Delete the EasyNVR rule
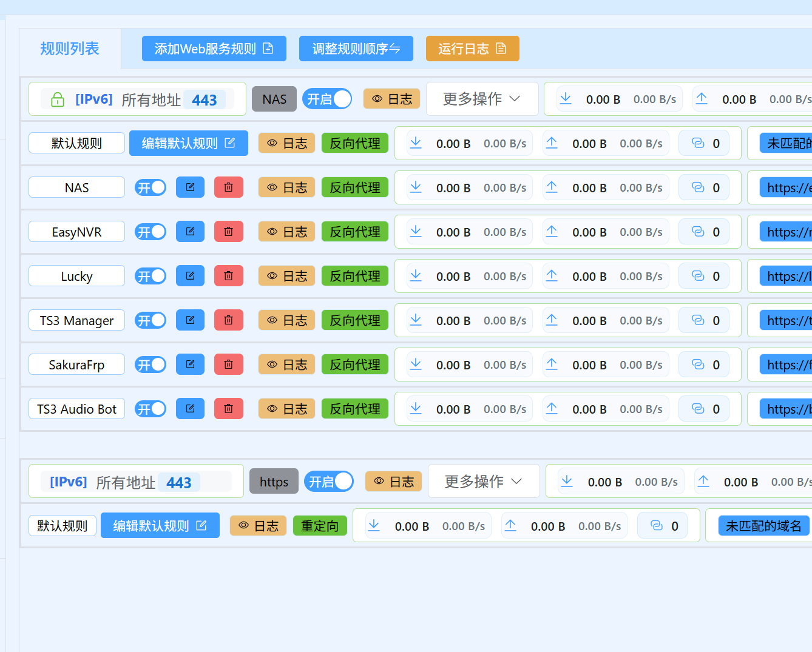This screenshot has height=652, width=812. pyautogui.click(x=229, y=232)
